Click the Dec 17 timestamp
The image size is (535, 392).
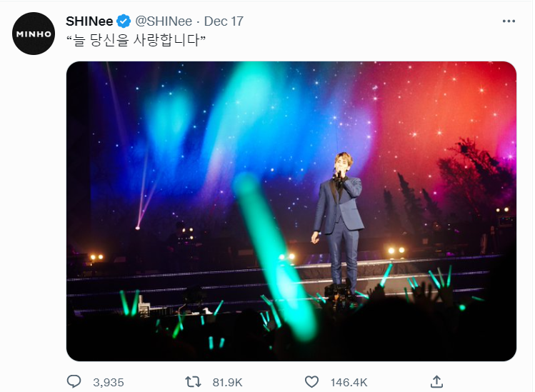[224, 21]
